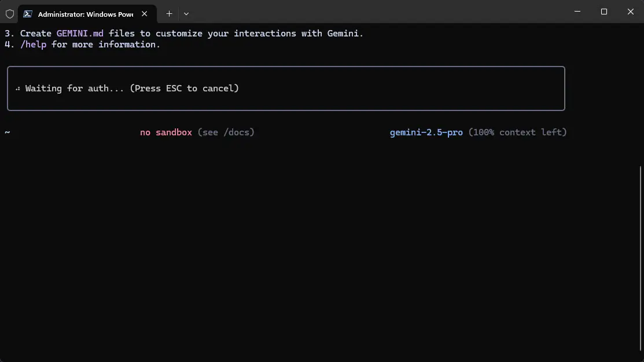Image resolution: width=644 pixels, height=362 pixels.
Task: Open a new terminal tab with plus
Action: [169, 13]
